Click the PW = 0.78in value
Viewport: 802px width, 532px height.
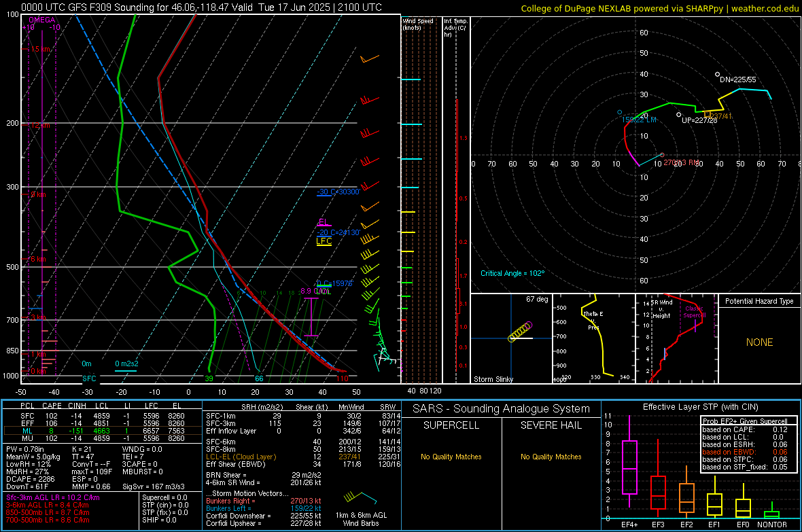25,449
